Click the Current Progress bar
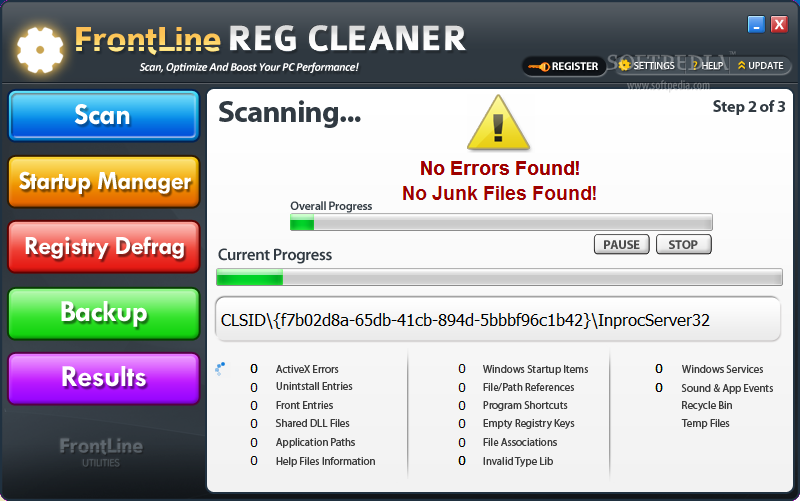The height and width of the screenshot is (501, 800). (x=499, y=277)
